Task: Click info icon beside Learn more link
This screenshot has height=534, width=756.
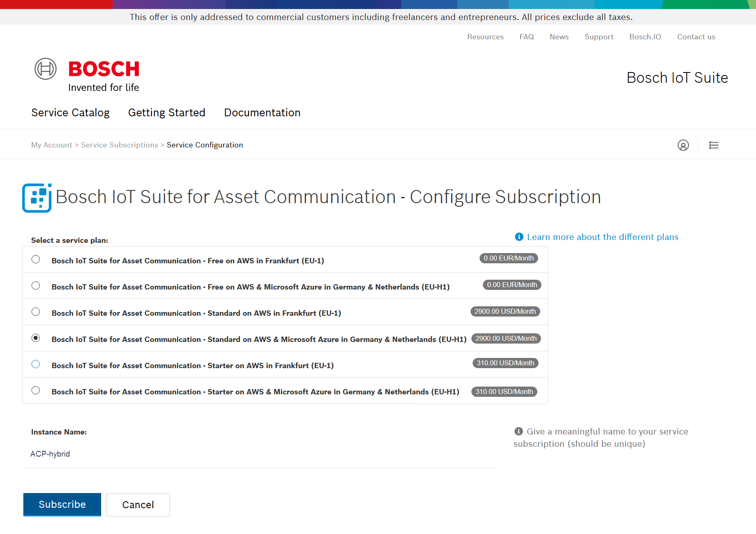Action: 519,237
